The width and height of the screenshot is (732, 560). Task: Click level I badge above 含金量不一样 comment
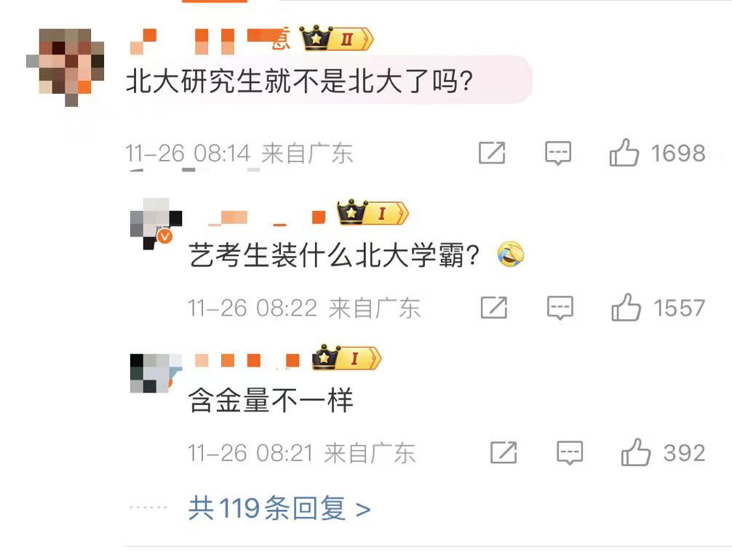[347, 358]
